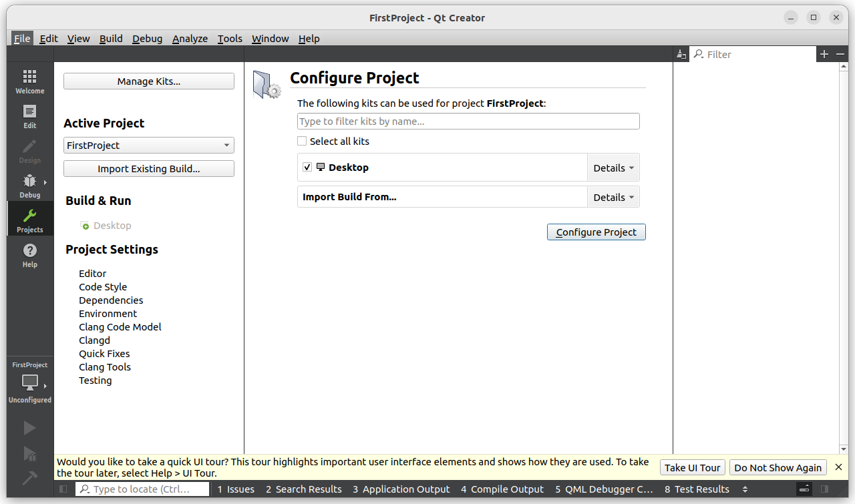Enable the Select all kits checkbox
Image resolution: width=855 pixels, height=504 pixels.
point(302,142)
